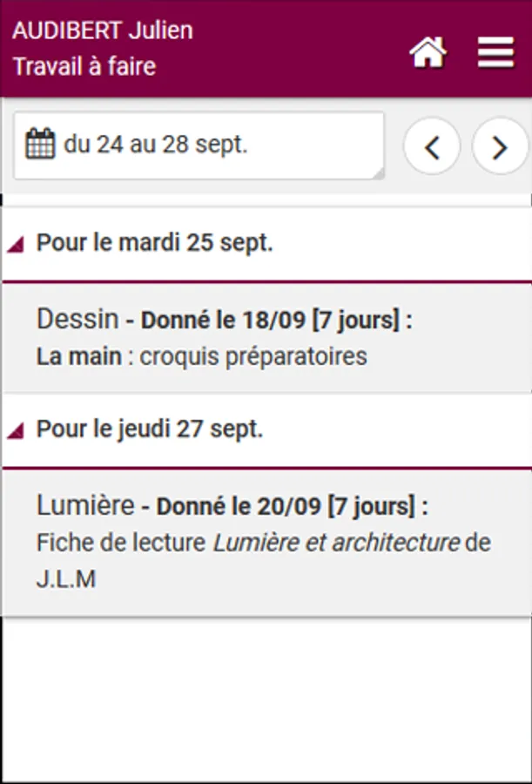The width and height of the screenshot is (532, 784).
Task: Open the hamburger menu
Action: 495,52
